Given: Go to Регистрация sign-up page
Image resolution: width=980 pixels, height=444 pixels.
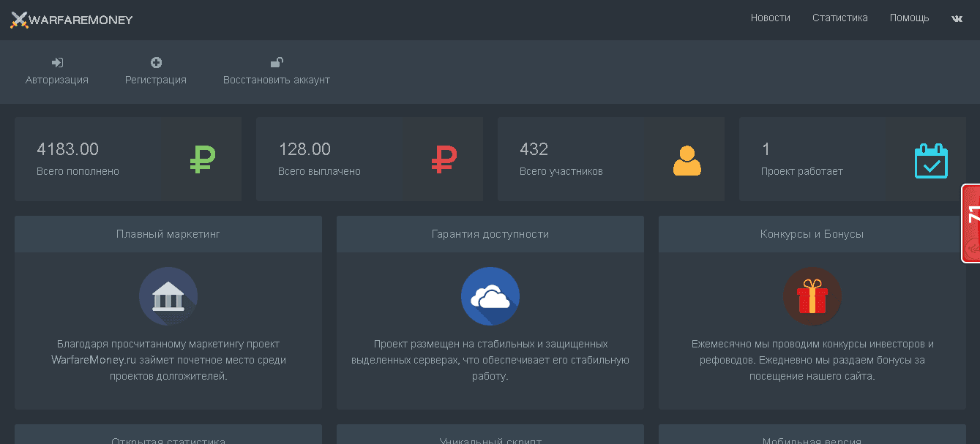Looking at the screenshot, I should (156, 72).
